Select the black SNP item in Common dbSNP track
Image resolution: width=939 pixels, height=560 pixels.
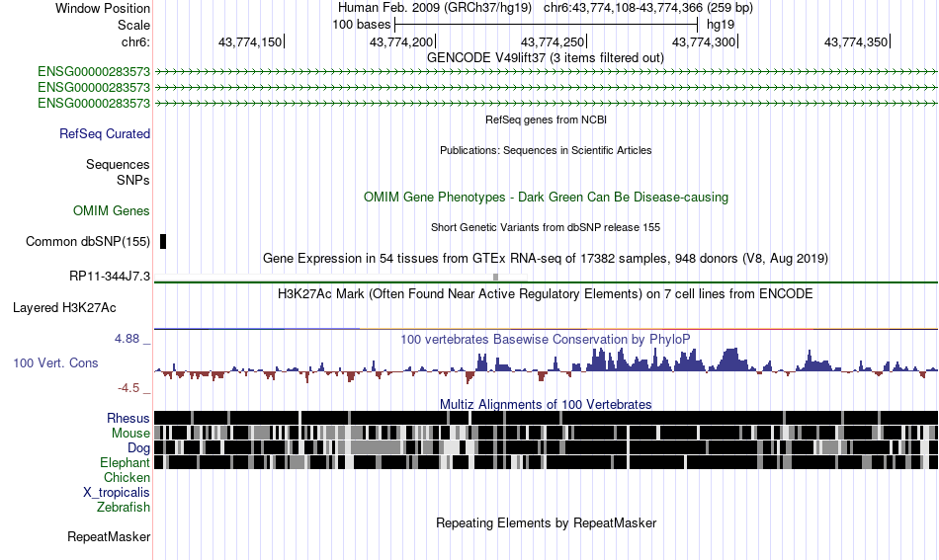(x=163, y=242)
